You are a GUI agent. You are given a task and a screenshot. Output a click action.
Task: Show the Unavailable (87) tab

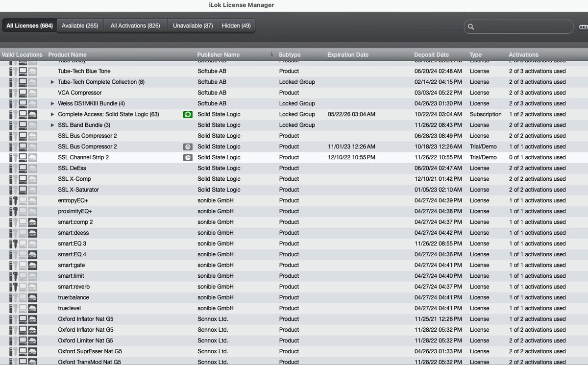pyautogui.click(x=193, y=25)
